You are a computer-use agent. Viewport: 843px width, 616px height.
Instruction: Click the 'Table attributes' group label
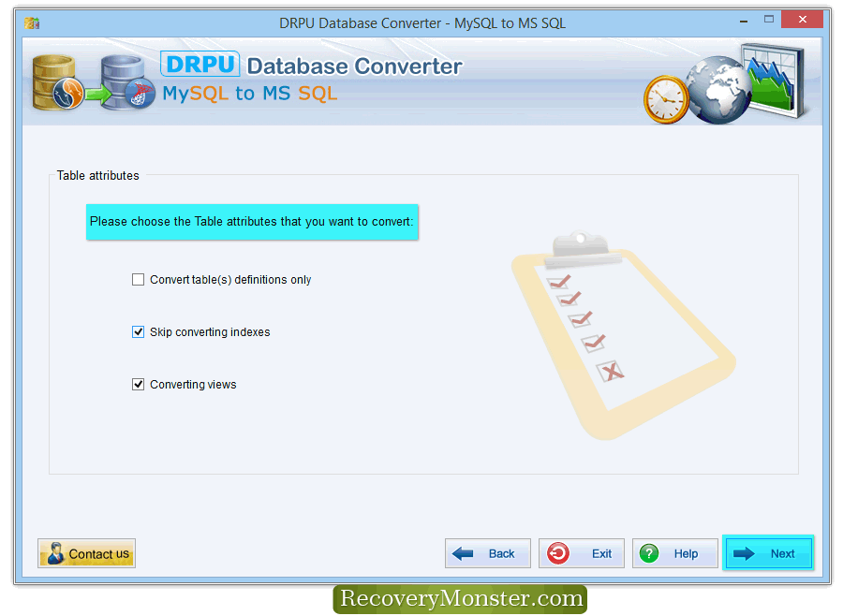(97, 175)
